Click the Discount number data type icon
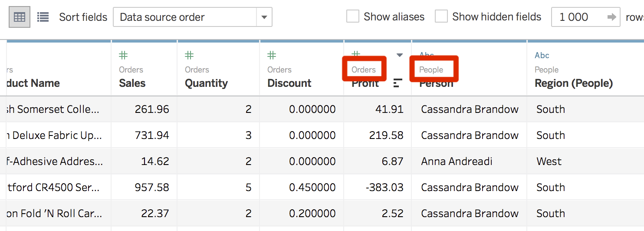 point(272,55)
